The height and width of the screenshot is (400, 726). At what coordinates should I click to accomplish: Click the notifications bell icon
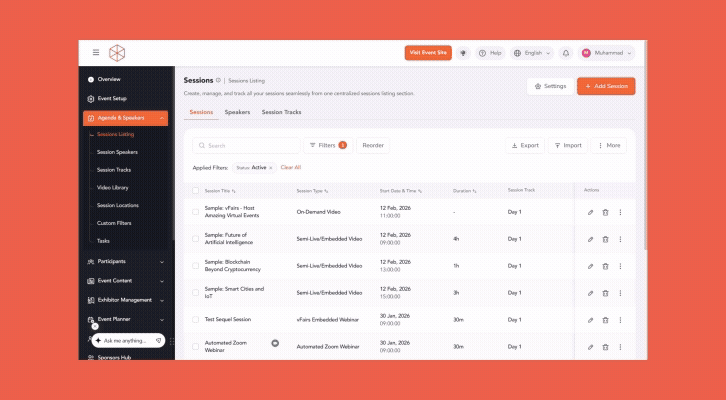point(566,53)
